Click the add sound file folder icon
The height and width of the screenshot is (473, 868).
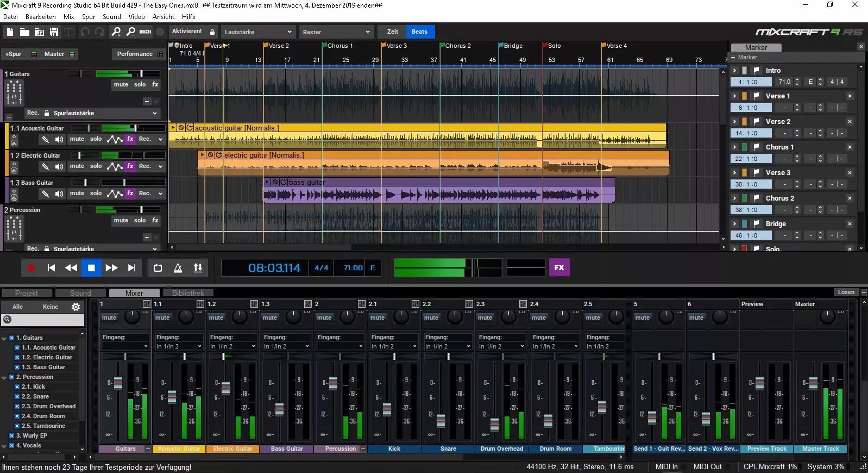(x=39, y=32)
